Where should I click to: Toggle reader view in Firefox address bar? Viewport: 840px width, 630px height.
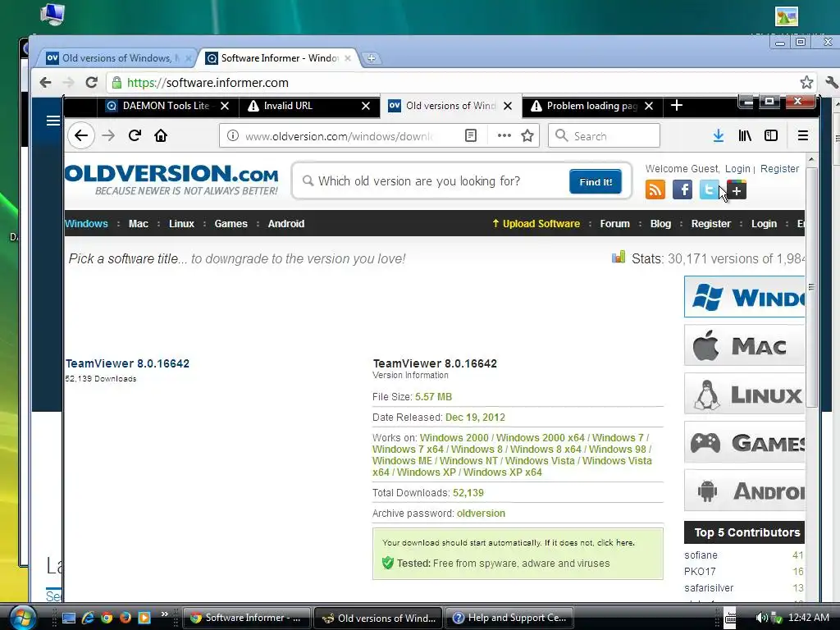click(x=470, y=135)
